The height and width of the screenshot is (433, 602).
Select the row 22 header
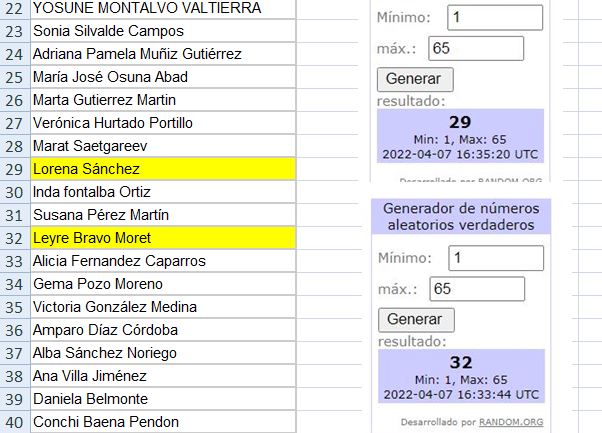pos(13,8)
